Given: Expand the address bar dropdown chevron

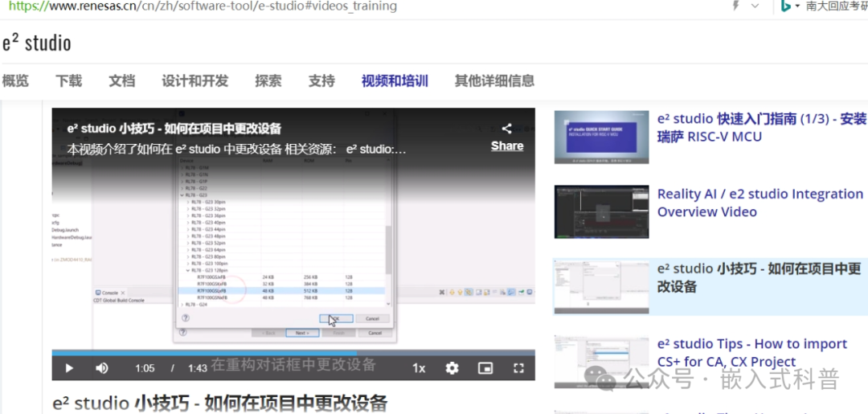Looking at the screenshot, I should (755, 6).
